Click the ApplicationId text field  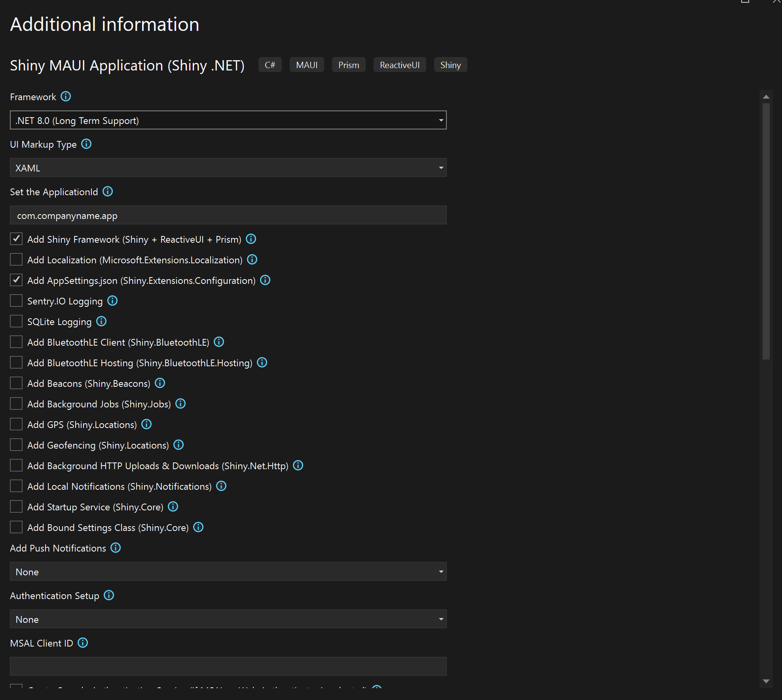tap(228, 215)
